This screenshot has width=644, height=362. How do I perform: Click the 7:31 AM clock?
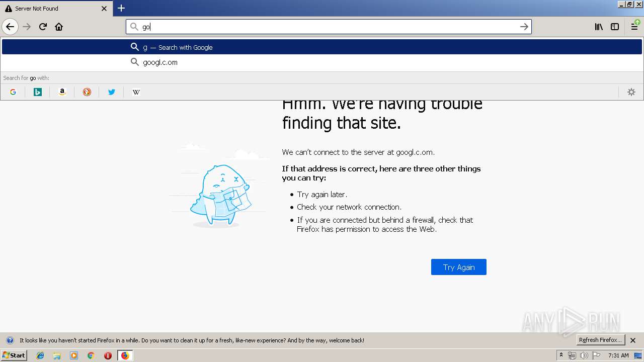[618, 355]
